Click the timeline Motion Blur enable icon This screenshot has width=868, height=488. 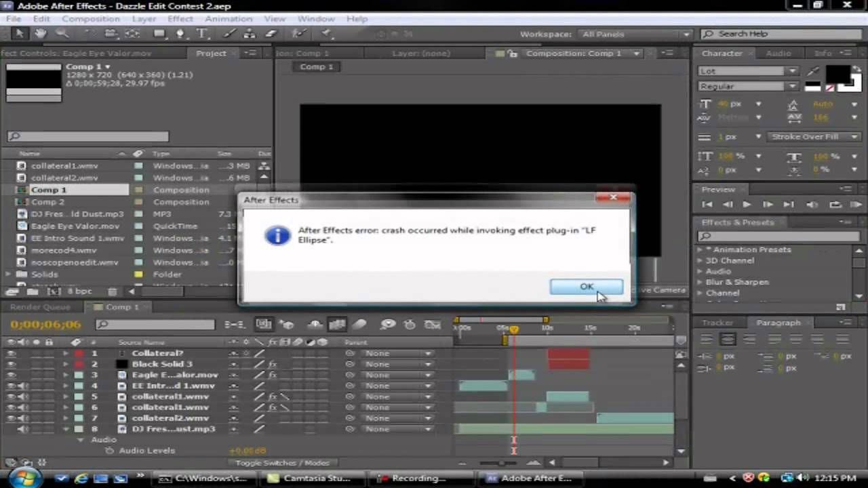[x=359, y=325]
